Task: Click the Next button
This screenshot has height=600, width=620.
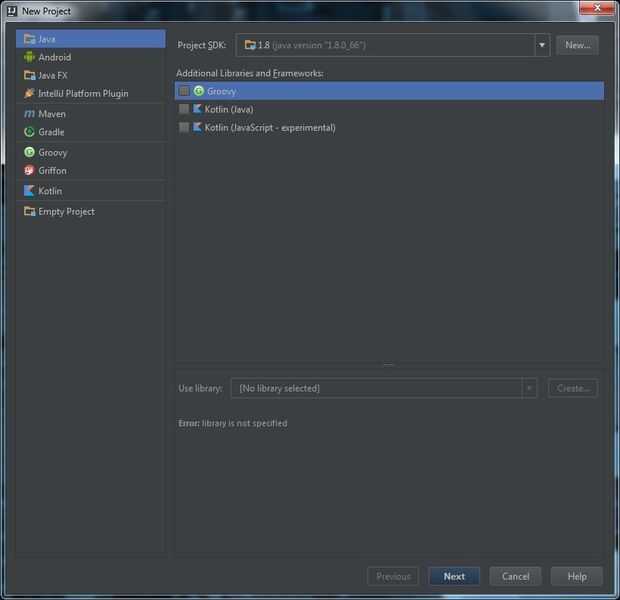Action: coord(454,576)
